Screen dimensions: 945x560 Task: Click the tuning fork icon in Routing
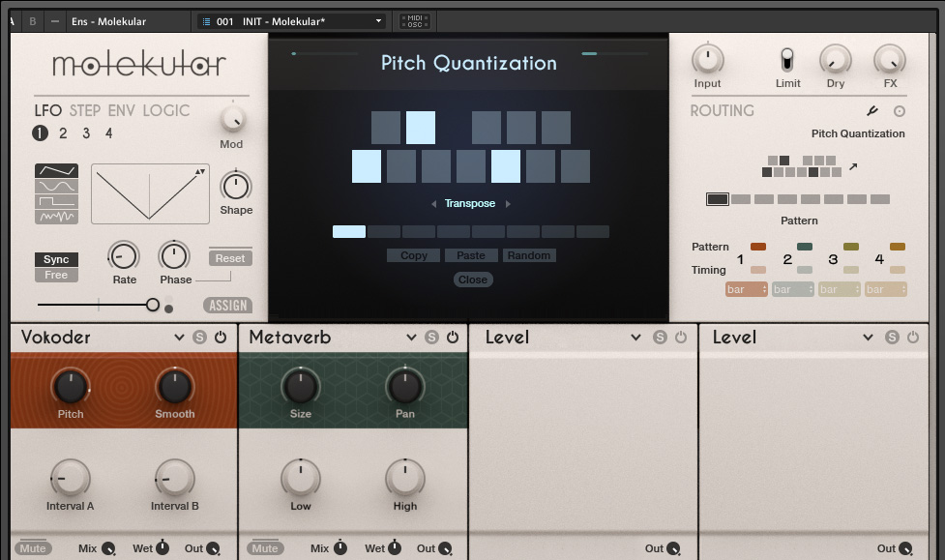871,111
